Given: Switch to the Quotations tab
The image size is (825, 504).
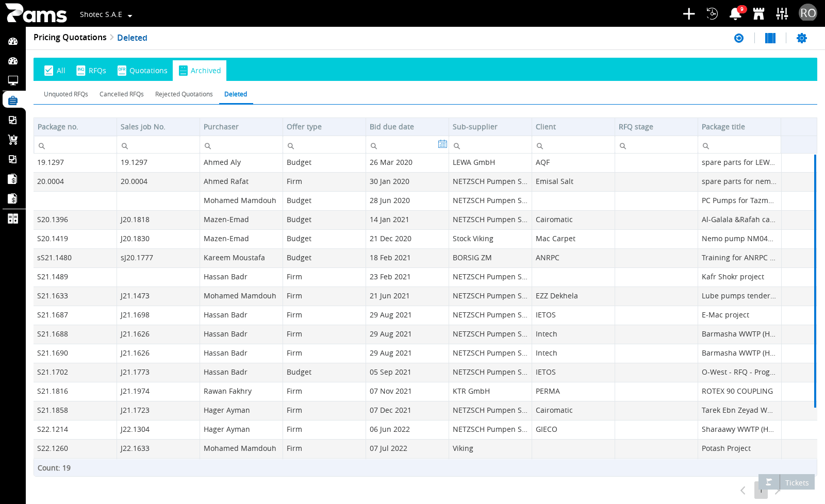Looking at the screenshot, I should (x=142, y=71).
